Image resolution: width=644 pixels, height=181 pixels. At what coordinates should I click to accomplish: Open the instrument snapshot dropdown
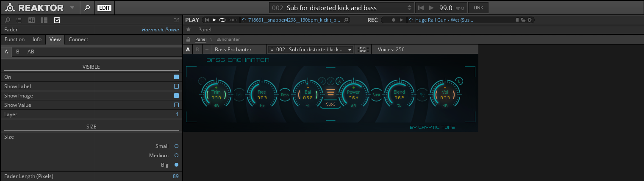(311, 50)
